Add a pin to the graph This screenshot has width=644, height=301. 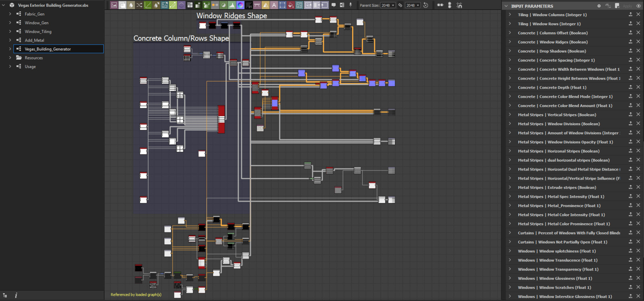(351, 5)
